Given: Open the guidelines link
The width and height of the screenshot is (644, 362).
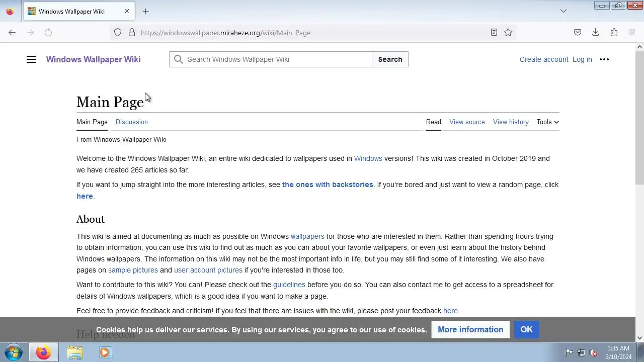Looking at the screenshot, I should click(x=289, y=285).
